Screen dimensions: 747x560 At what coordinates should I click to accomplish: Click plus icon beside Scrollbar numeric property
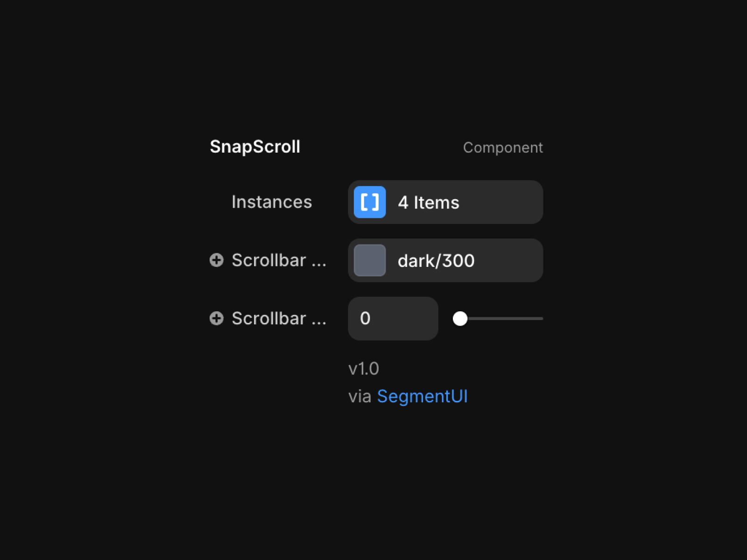[217, 318]
